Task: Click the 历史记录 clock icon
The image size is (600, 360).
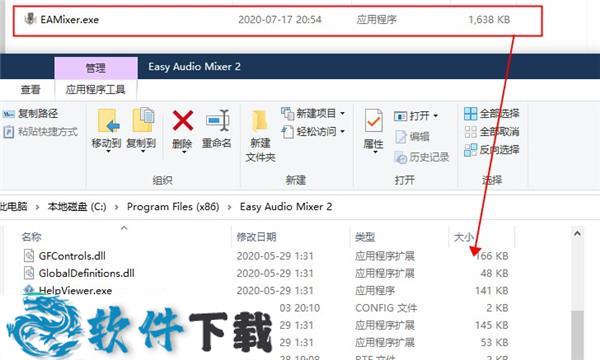Action: pos(401,157)
